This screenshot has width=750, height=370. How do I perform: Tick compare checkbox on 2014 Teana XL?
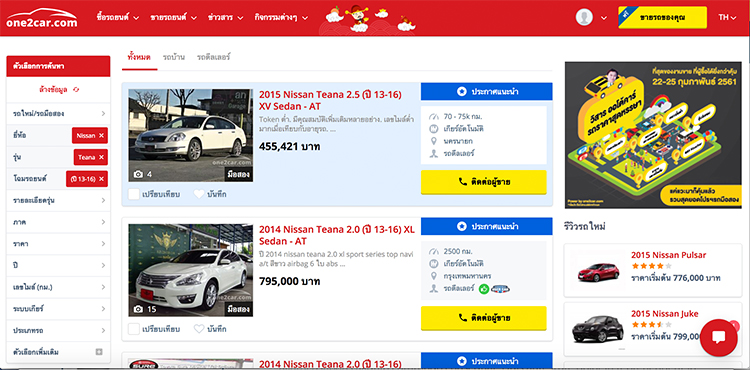pos(134,329)
